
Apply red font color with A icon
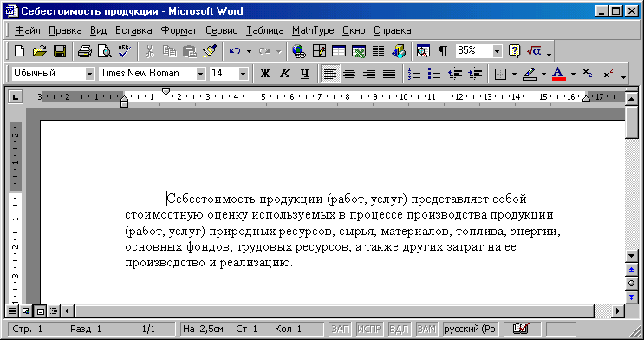coord(558,74)
